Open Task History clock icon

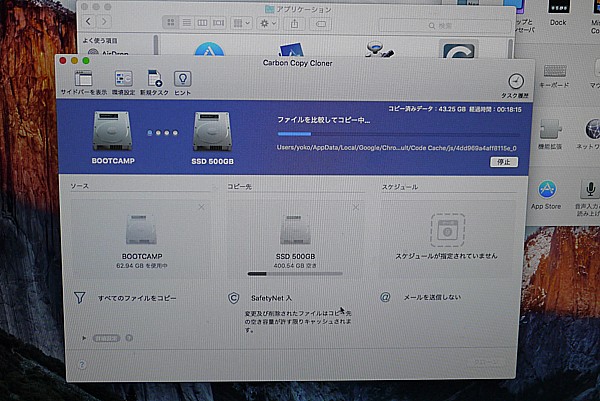[516, 82]
